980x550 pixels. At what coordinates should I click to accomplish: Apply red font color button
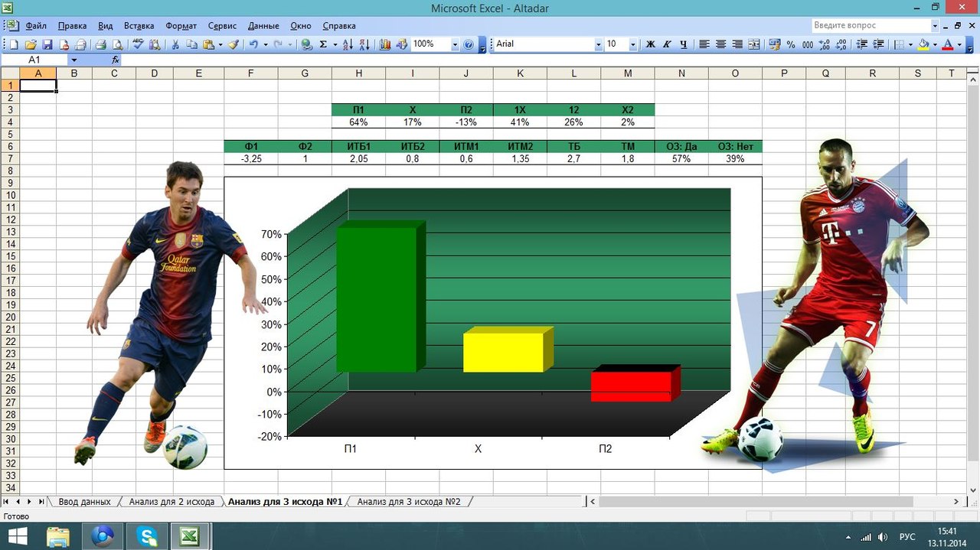pos(948,44)
